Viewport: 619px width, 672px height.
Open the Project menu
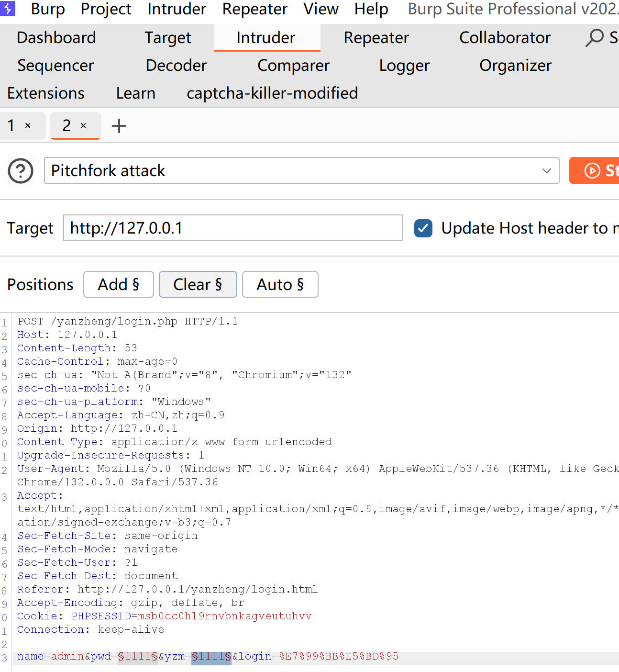pos(106,9)
